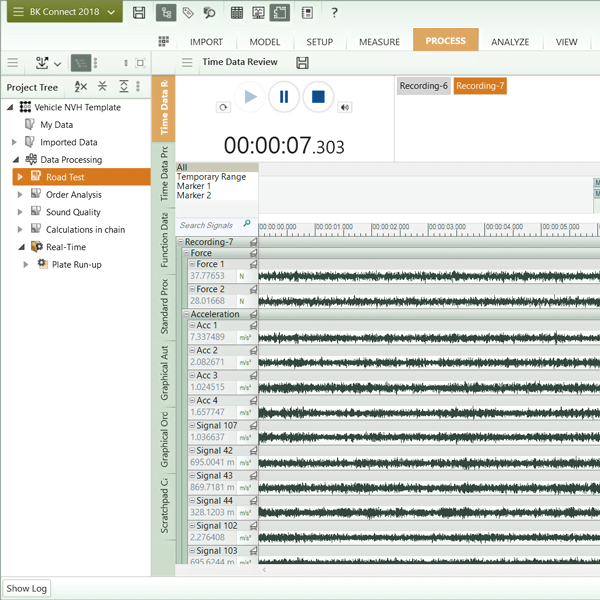Toggle the Recording-6 selection

pyautogui.click(x=423, y=86)
